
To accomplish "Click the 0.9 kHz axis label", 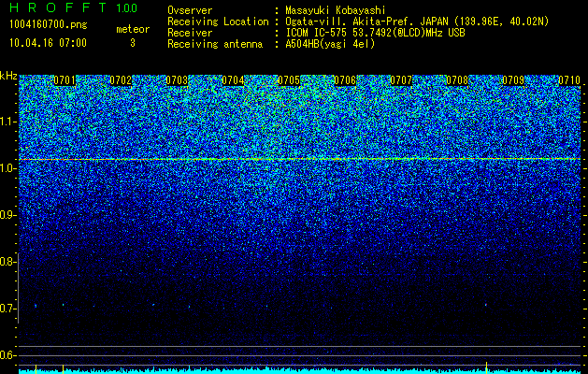I will pos(8,215).
